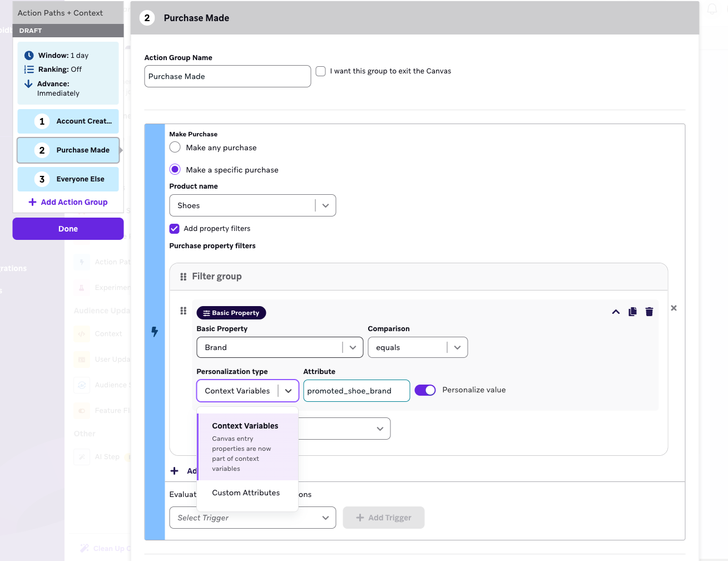This screenshot has width=728, height=561.
Task: Click the Basic Property row drag handle
Action: click(x=184, y=311)
